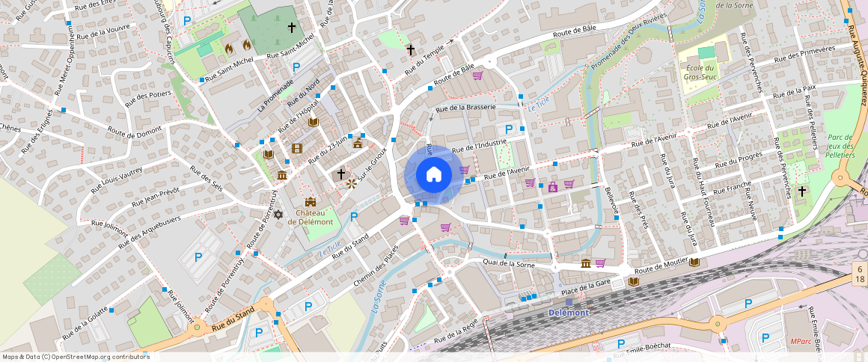Select the Delémont train station marker
Image resolution: width=868 pixels, height=362 pixels.
click(x=569, y=301)
